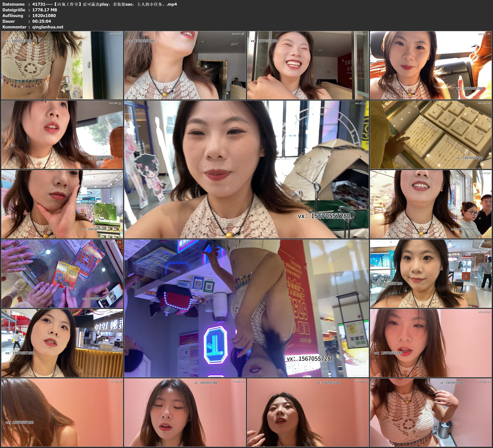
Task: Select the frame at 00:05:16
Action: point(431,65)
